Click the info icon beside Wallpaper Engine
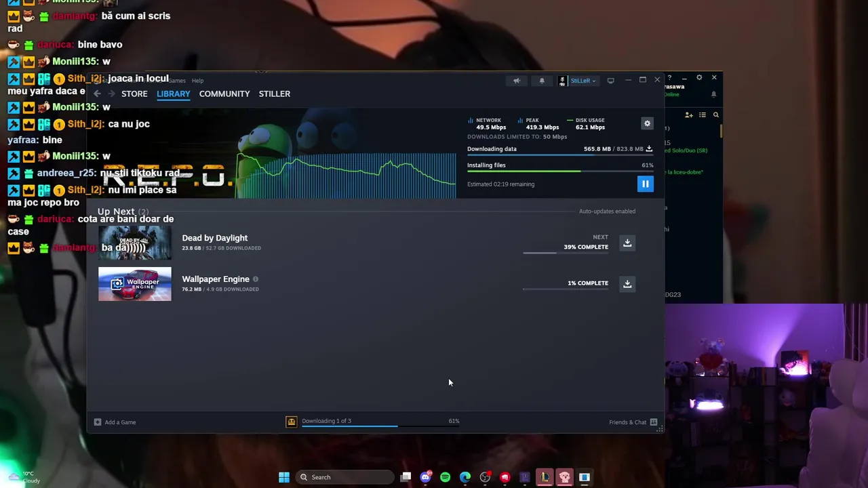868x488 pixels. (256, 279)
